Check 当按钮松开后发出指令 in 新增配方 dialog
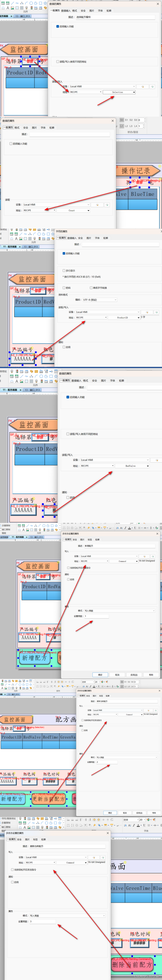 pos(68,568)
